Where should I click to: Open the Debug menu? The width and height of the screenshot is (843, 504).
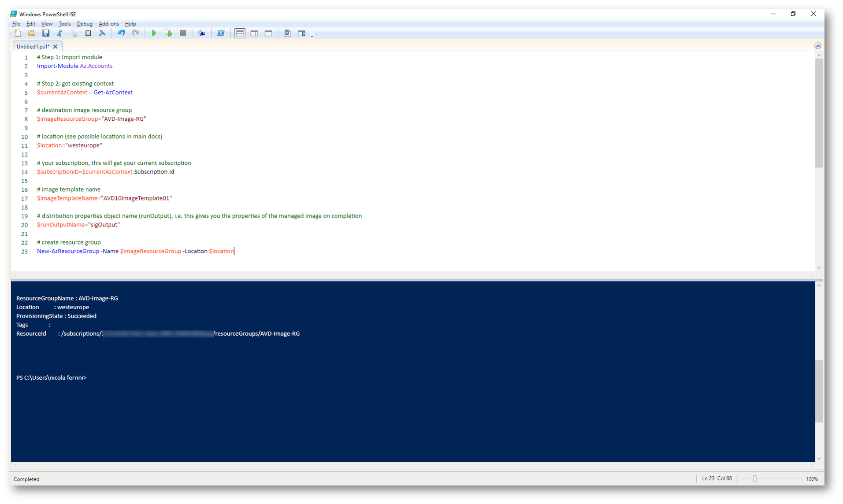point(84,24)
